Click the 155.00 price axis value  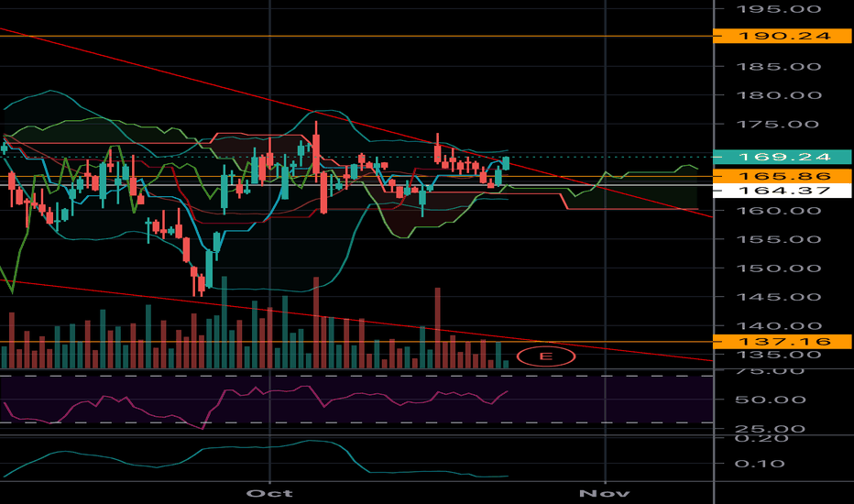tap(778, 239)
